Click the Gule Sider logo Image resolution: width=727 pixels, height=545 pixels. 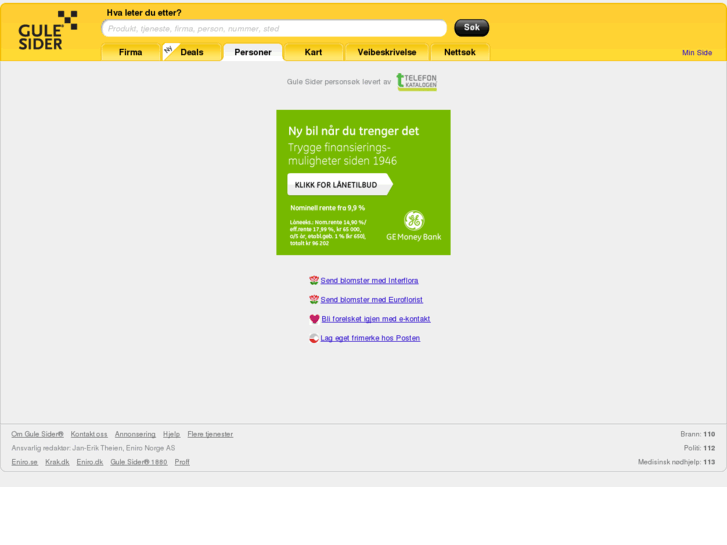click(47, 30)
